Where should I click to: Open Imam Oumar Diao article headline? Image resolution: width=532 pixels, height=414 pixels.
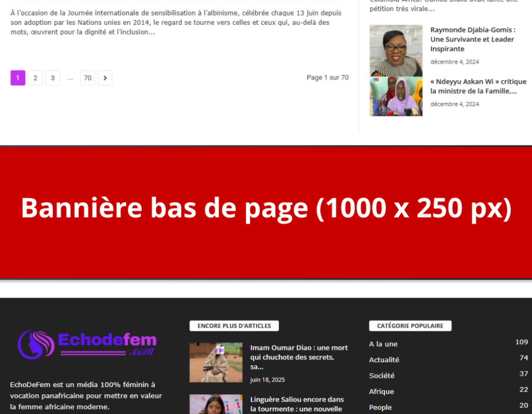pos(299,356)
